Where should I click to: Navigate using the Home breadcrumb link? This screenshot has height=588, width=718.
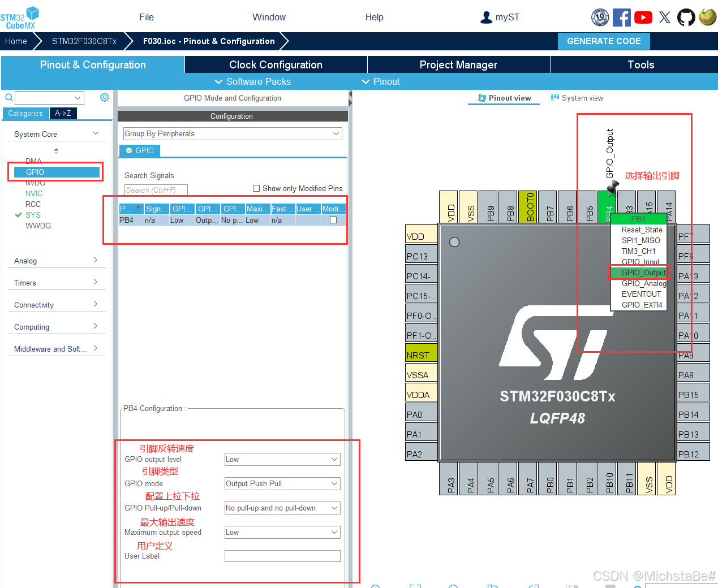pos(16,41)
